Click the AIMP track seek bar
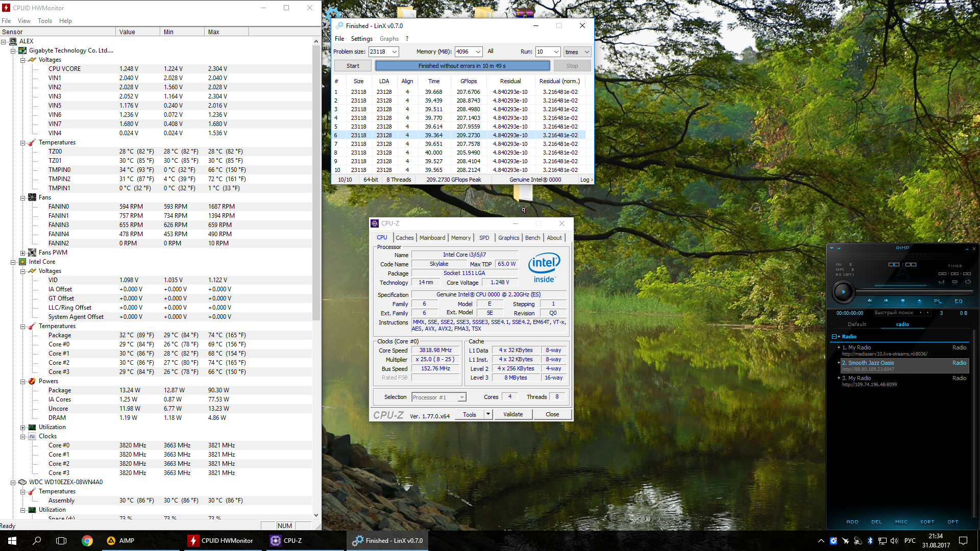Image resolution: width=980 pixels, height=551 pixels. 914,292
